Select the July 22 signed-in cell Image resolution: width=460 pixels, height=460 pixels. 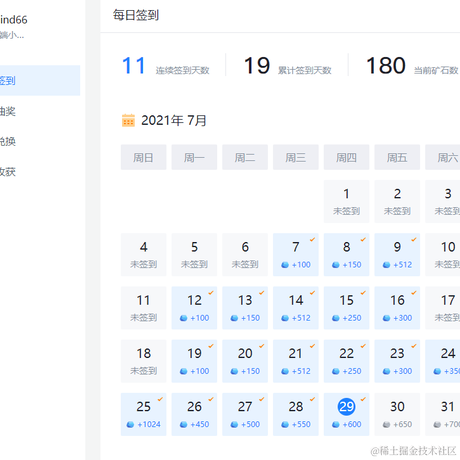pos(346,361)
